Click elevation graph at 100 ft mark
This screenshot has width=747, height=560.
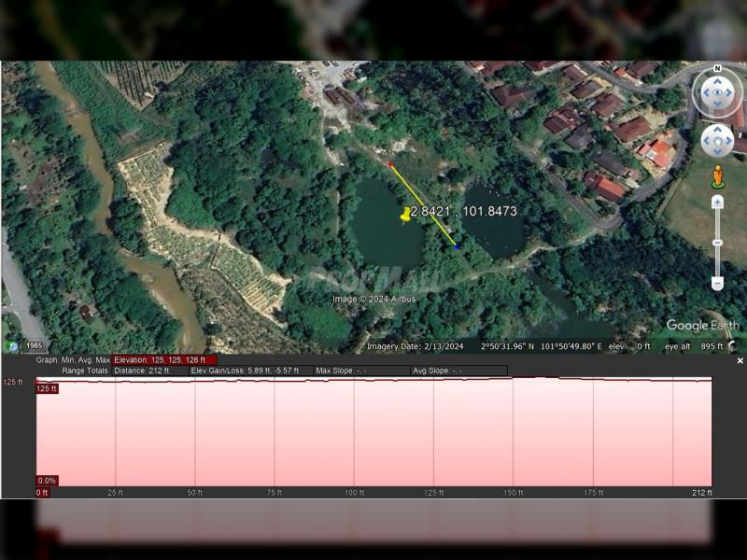[x=355, y=429]
